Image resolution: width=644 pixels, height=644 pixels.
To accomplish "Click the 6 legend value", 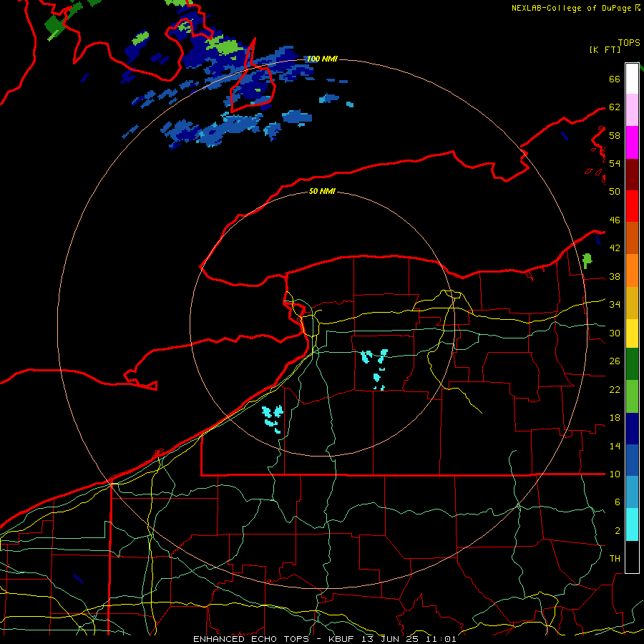I will point(617,502).
